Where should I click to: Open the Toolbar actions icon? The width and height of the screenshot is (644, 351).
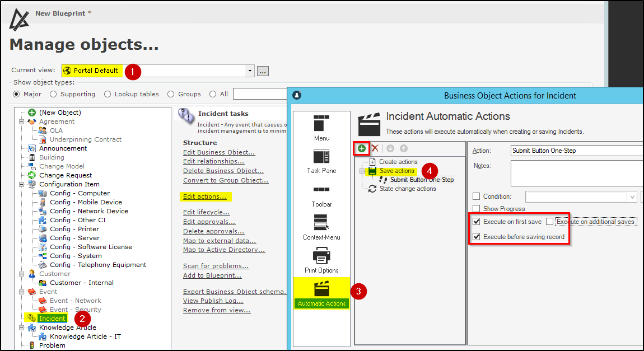pyautogui.click(x=321, y=188)
